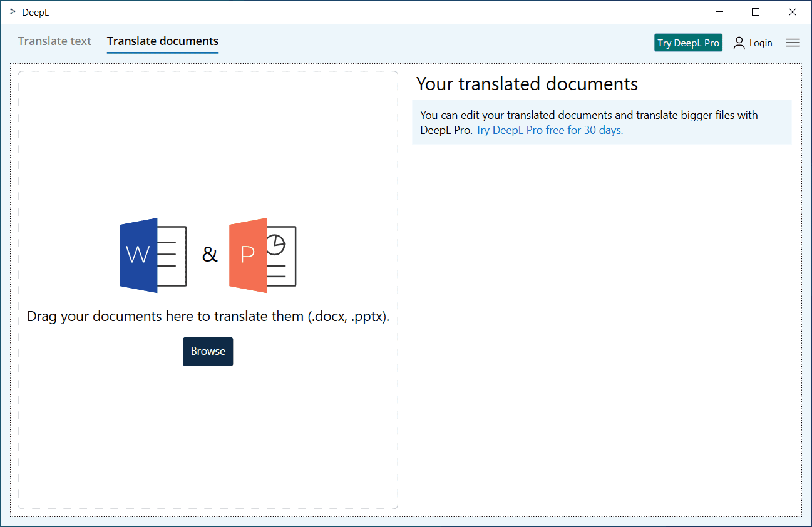Click the Word document icon
This screenshot has height=527, width=812.
click(x=153, y=255)
